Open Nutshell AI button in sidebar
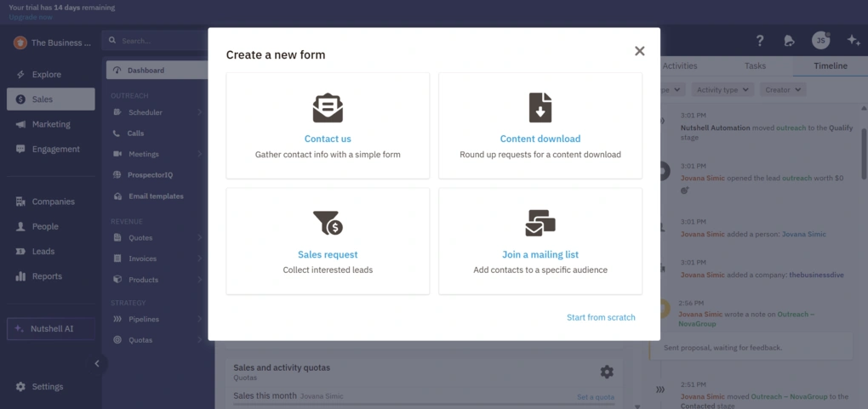 pos(50,329)
